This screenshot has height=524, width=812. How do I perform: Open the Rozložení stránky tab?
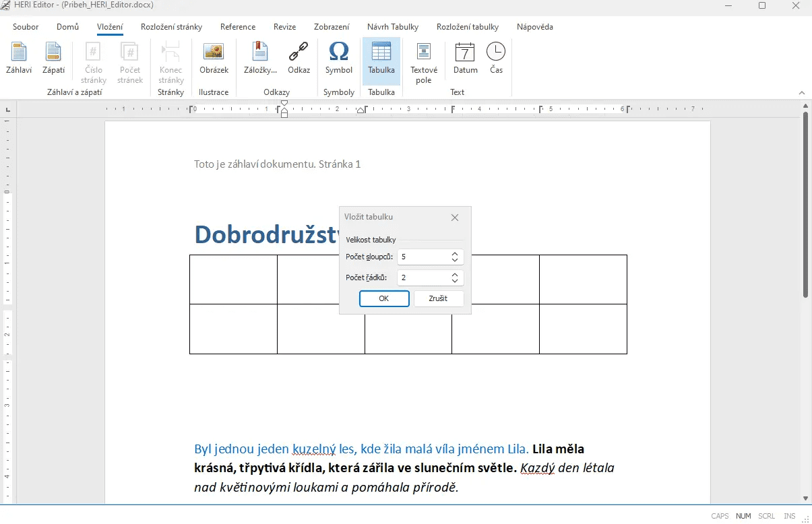171,27
